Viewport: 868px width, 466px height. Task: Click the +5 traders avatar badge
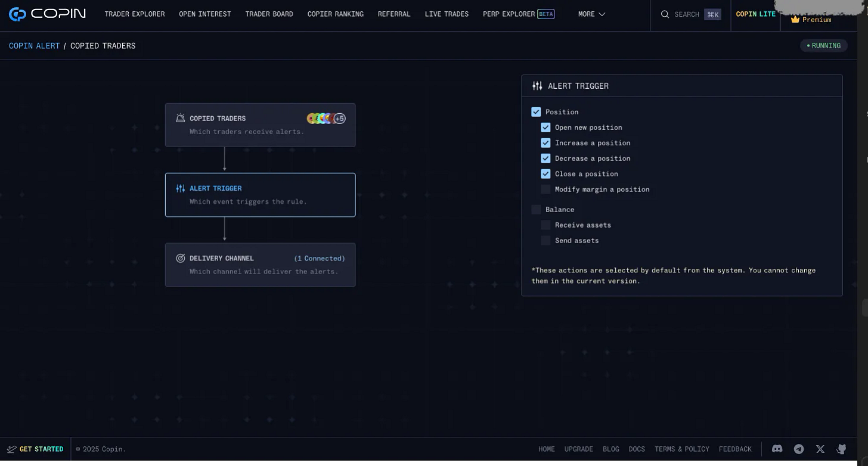click(x=339, y=119)
